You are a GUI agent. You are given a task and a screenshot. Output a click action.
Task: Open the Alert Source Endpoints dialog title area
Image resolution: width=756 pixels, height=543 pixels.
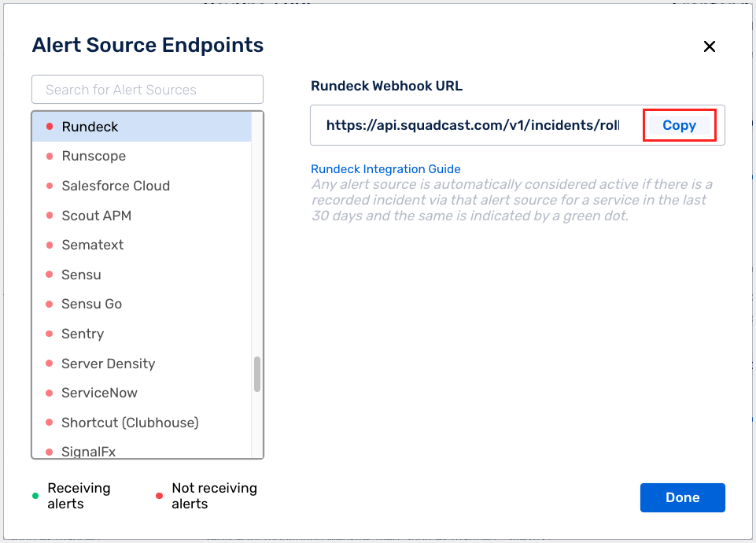tap(147, 45)
